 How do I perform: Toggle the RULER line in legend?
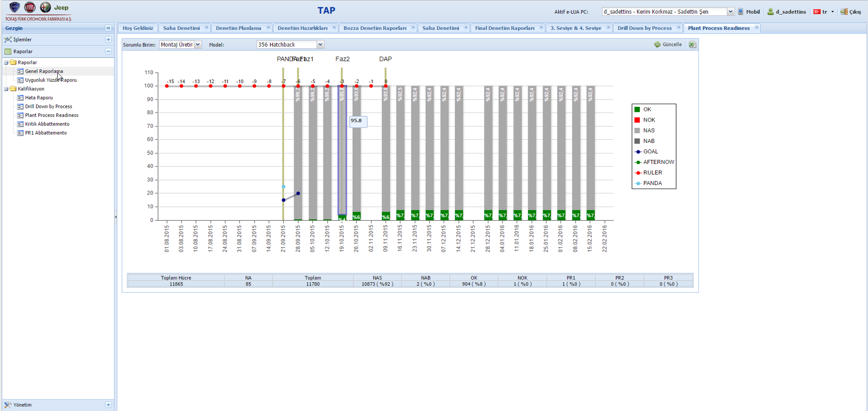pyautogui.click(x=648, y=173)
